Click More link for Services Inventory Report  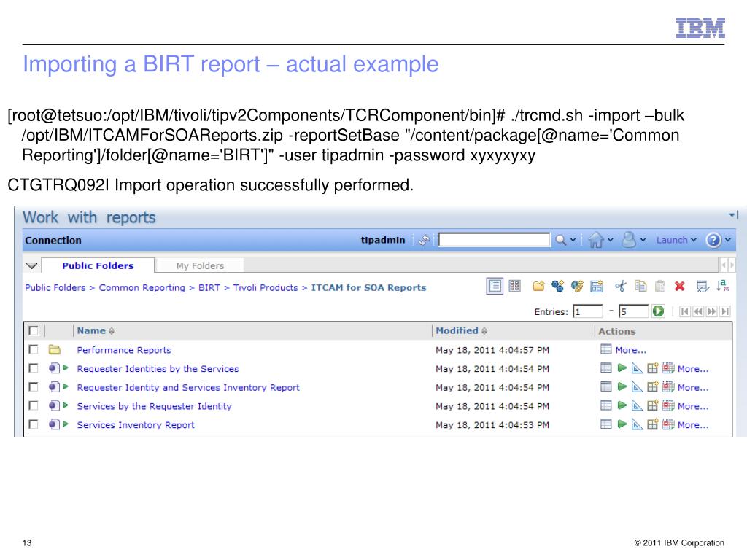693,425
